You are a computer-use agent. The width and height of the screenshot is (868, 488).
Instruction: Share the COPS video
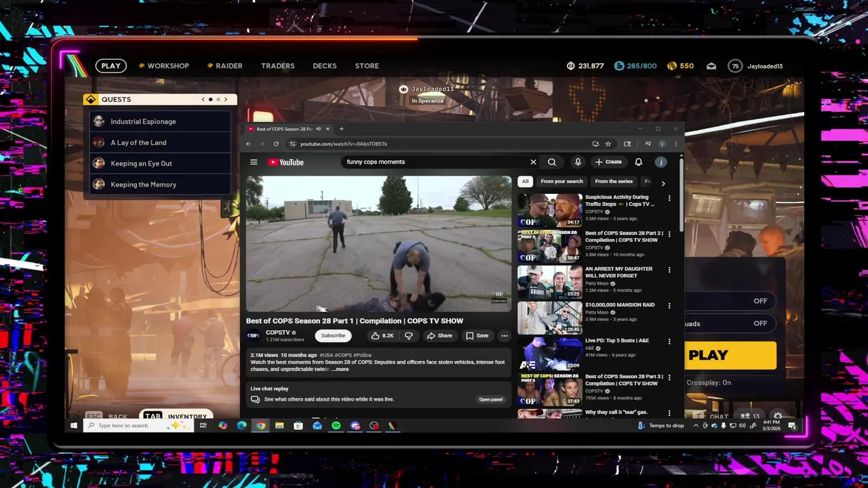[x=439, y=335]
